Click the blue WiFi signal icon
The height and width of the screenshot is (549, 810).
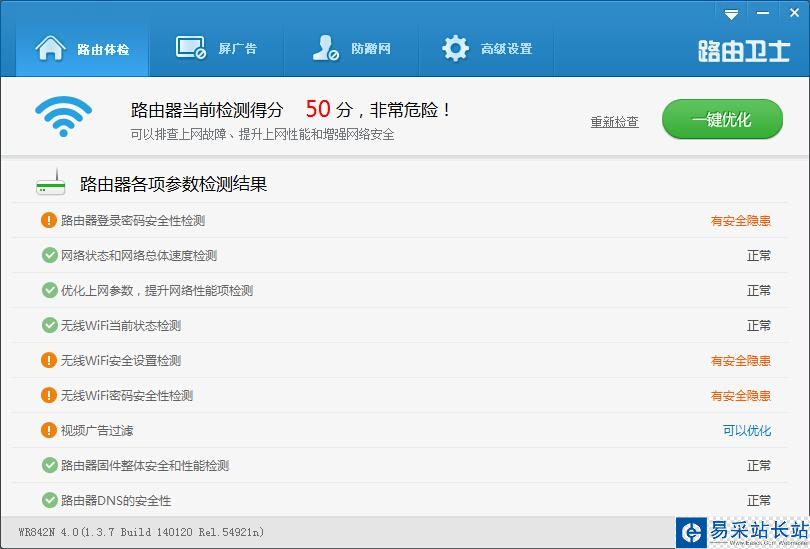coord(64,116)
